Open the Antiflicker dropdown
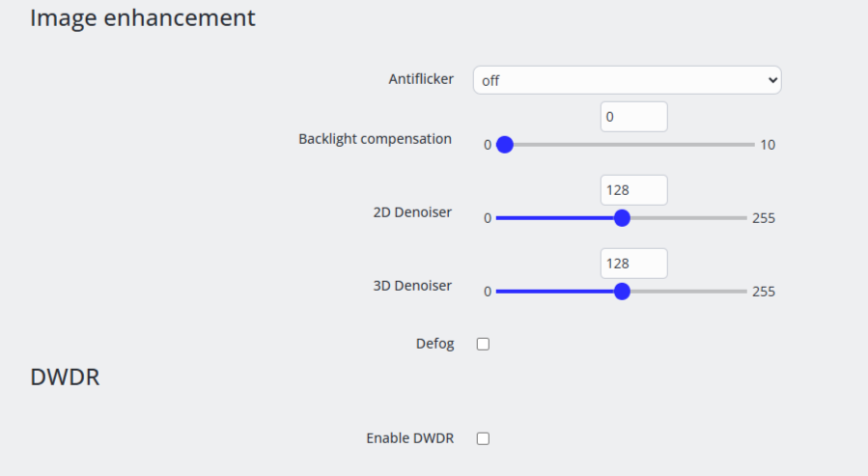Viewport: 868px width, 476px height. [x=627, y=80]
